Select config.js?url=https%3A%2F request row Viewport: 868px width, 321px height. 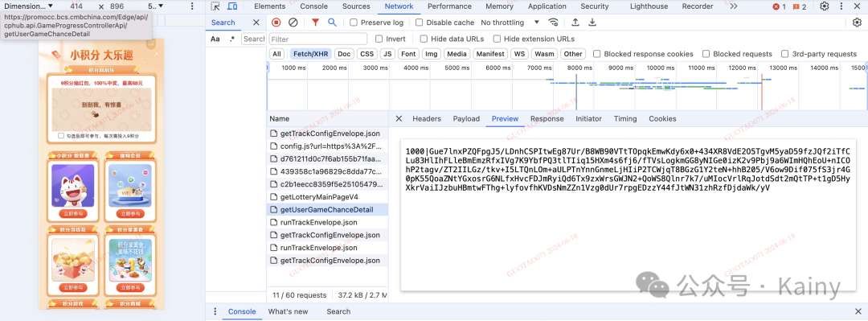coord(327,146)
